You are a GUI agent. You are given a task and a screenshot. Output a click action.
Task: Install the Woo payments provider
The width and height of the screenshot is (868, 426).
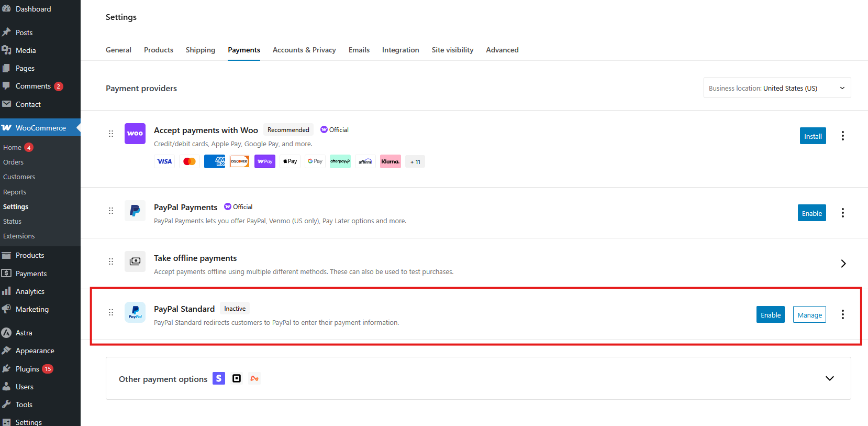tap(813, 136)
